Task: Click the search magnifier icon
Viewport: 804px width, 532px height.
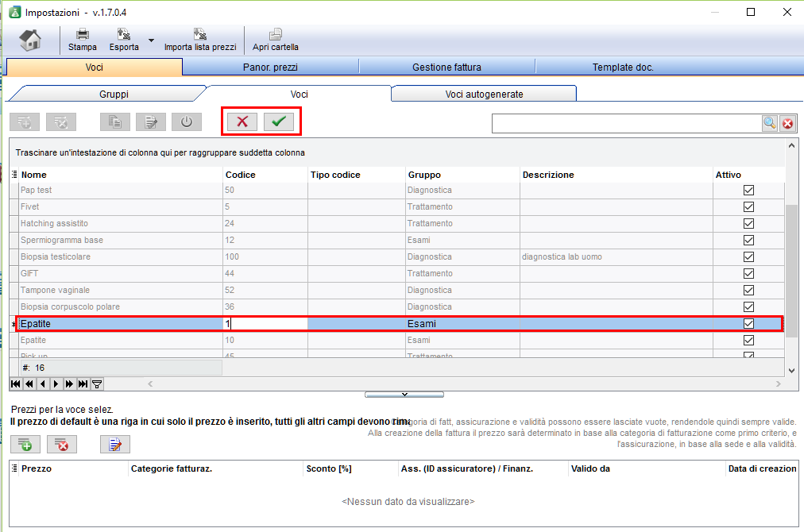Action: coord(770,123)
